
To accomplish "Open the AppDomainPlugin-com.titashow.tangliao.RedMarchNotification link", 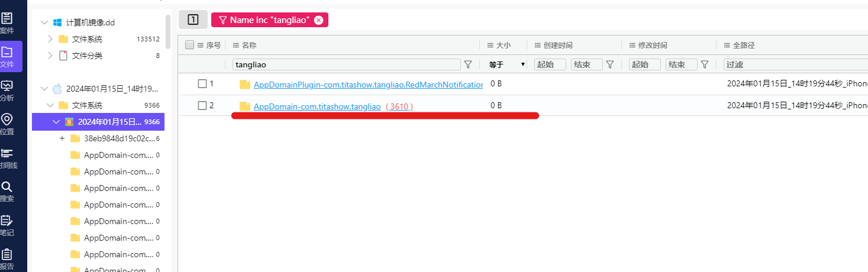I will (368, 85).
